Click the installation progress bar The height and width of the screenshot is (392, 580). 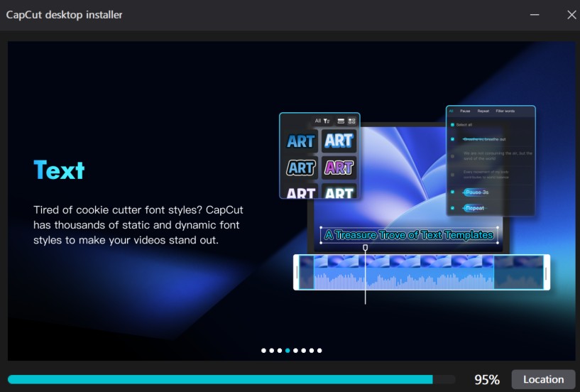coord(231,379)
